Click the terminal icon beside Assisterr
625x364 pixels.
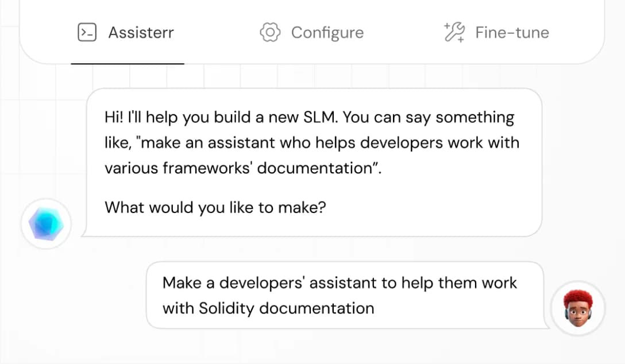(87, 33)
